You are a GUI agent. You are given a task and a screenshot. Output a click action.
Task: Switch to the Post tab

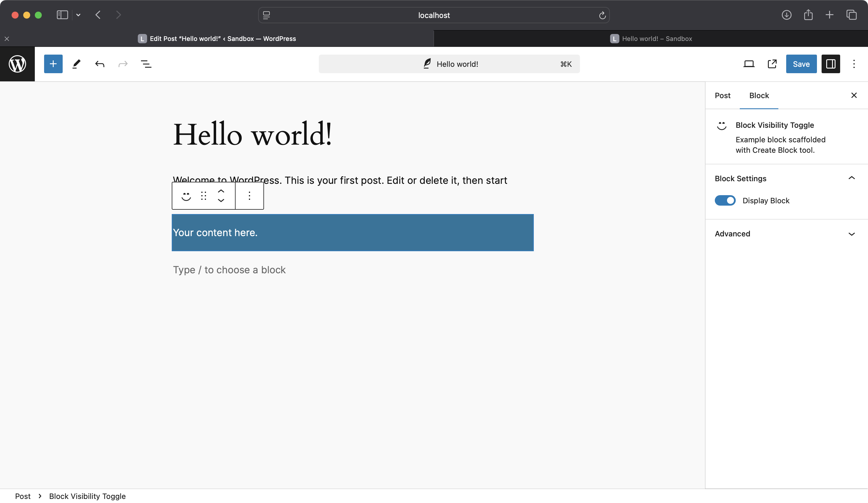pyautogui.click(x=723, y=95)
